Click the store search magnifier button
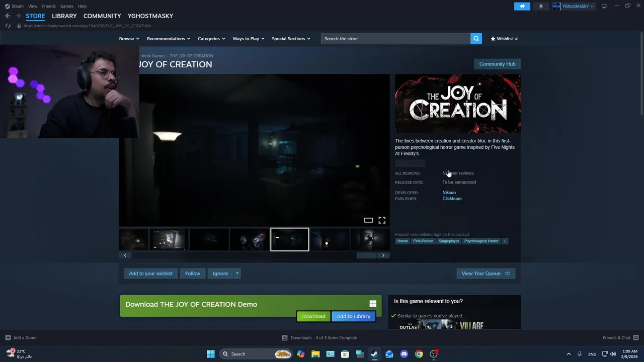The image size is (644, 362). [476, 39]
